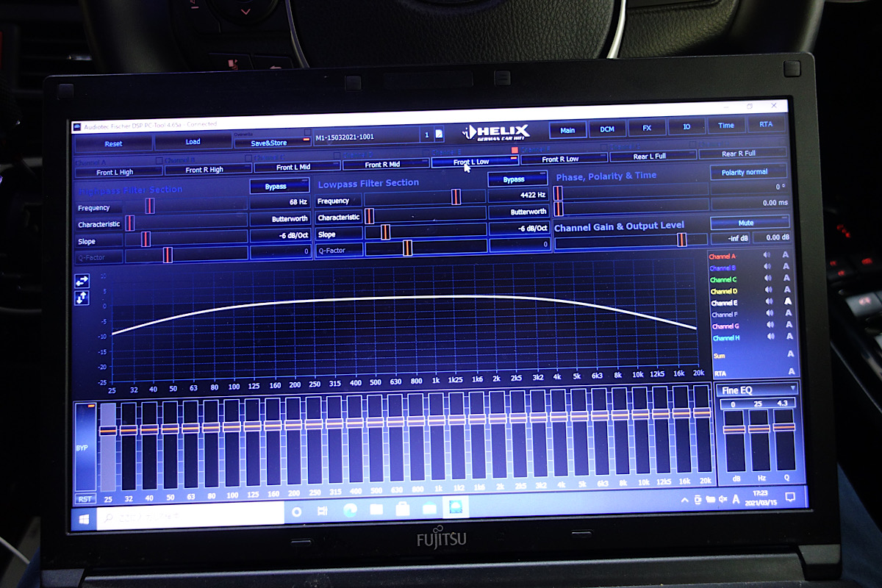
Task: Select the Front R Low channel tab
Action: click(x=560, y=159)
